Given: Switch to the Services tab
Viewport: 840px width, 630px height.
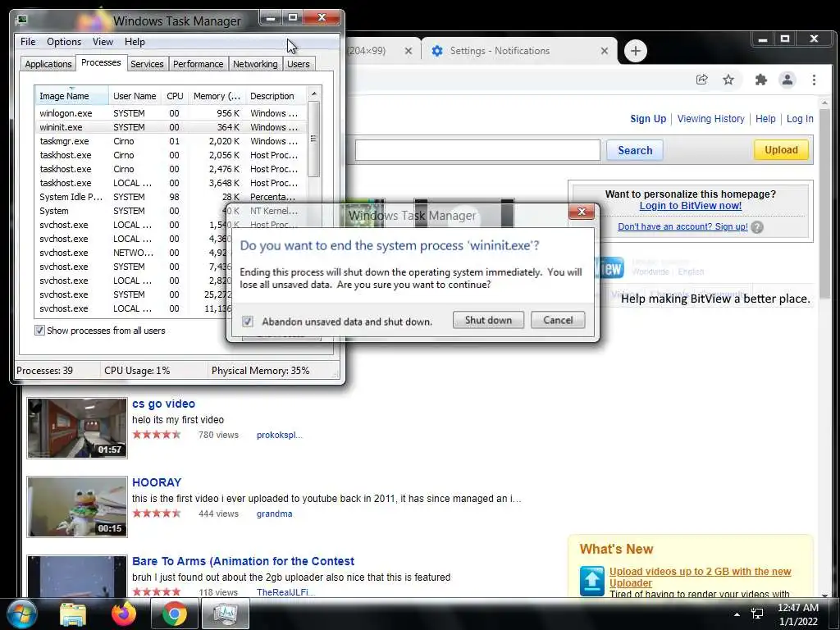Looking at the screenshot, I should coord(147,64).
